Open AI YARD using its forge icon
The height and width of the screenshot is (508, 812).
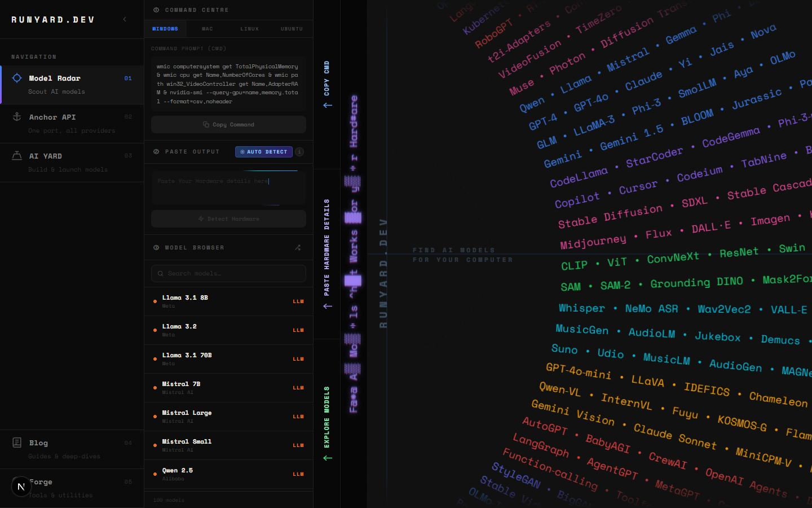click(16, 156)
